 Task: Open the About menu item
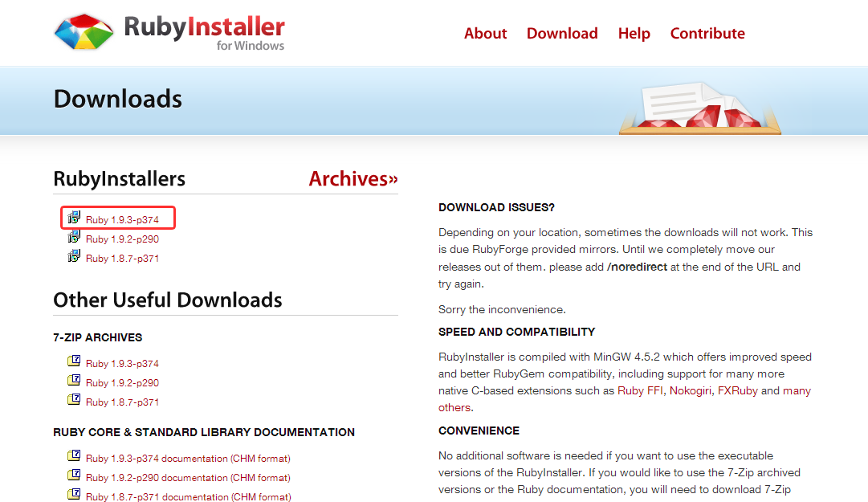click(485, 34)
